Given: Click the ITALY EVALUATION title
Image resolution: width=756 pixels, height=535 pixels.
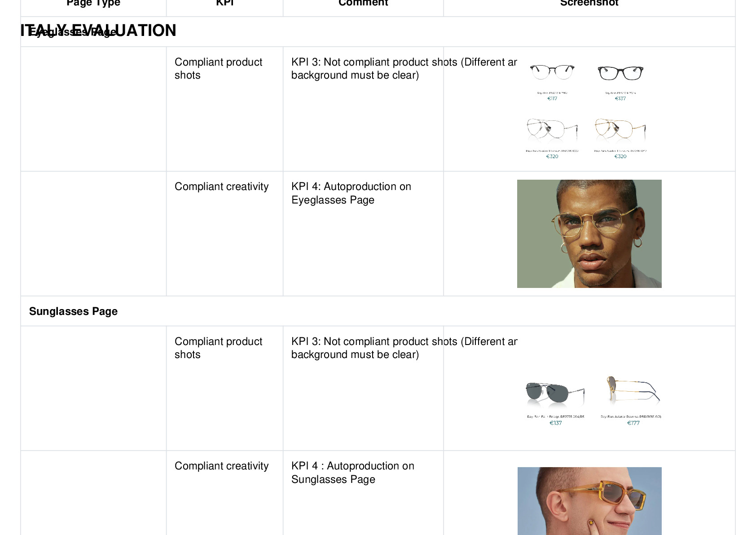Looking at the screenshot, I should click(x=98, y=31).
